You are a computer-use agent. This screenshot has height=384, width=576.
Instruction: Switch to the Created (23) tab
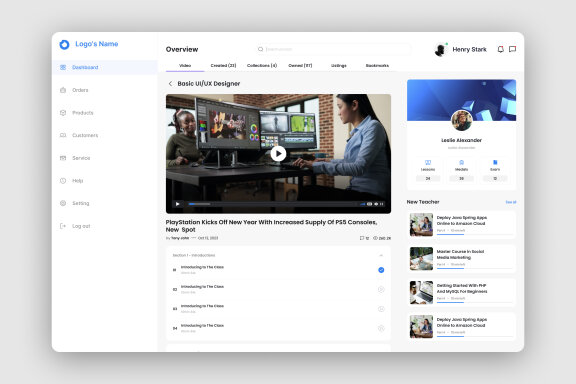(x=223, y=65)
